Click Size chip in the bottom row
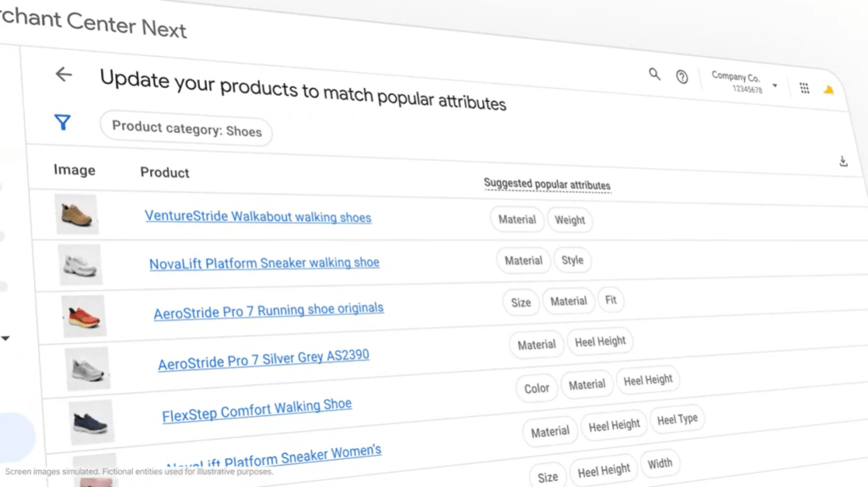 pos(548,477)
